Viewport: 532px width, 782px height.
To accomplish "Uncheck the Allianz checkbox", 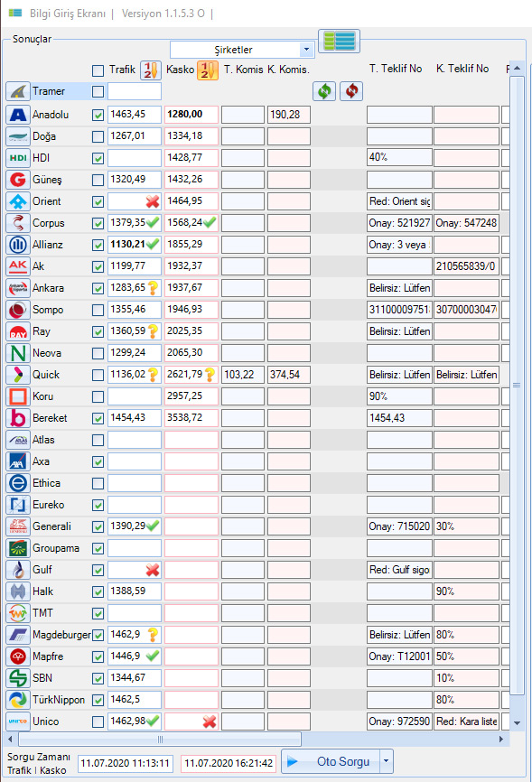I will tap(98, 246).
